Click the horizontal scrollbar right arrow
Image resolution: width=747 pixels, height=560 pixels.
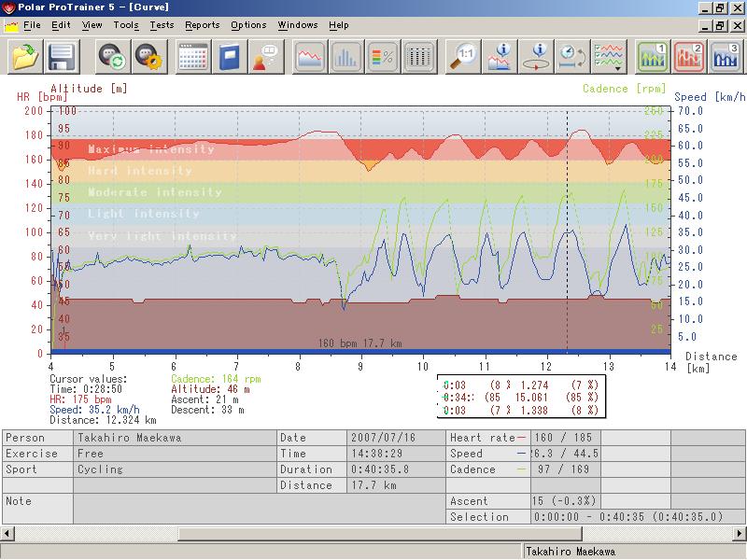[x=740, y=534]
